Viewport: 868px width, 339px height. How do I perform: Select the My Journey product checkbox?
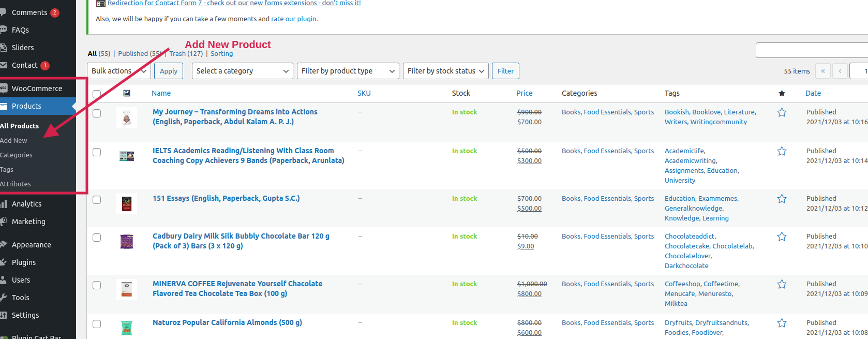(97, 113)
